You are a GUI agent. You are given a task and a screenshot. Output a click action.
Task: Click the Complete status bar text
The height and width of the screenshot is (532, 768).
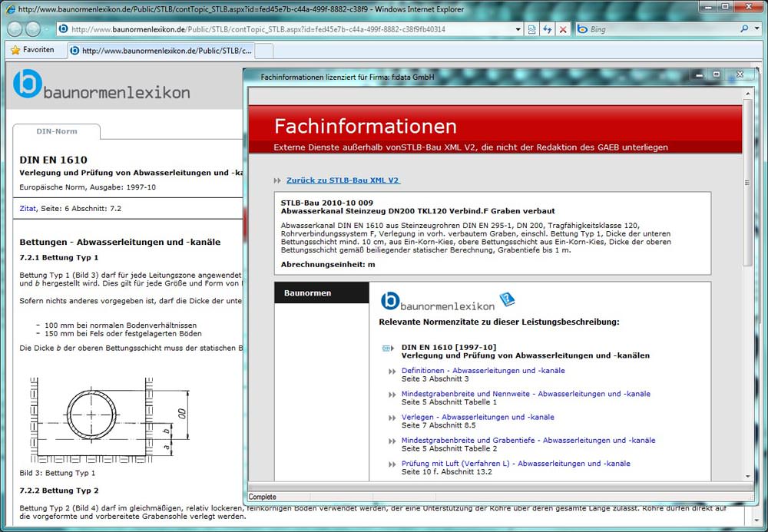262,497
